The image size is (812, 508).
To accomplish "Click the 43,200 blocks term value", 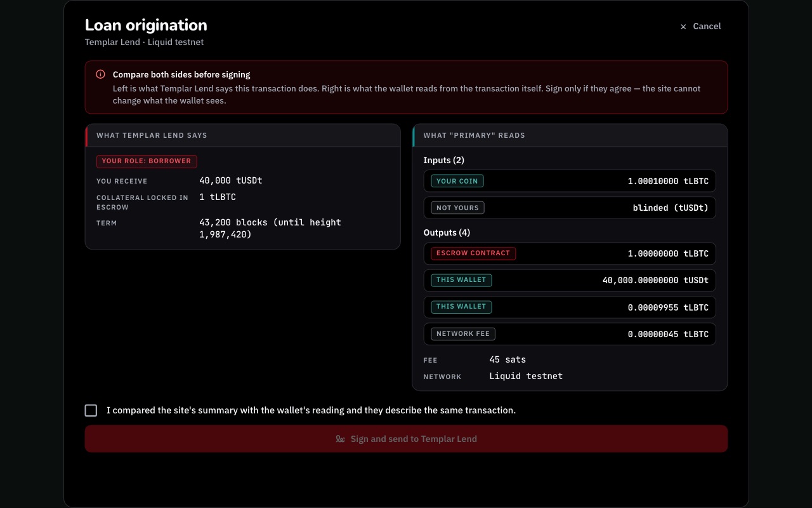I will 270,229.
